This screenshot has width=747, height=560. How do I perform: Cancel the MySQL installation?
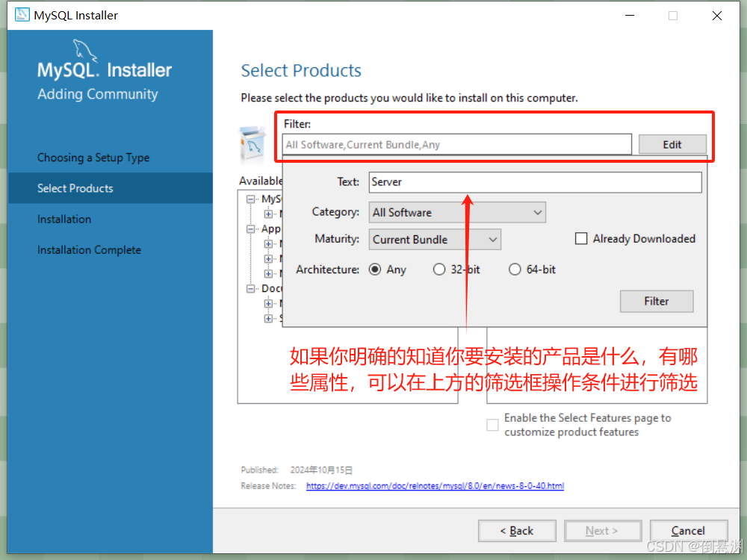(x=689, y=530)
